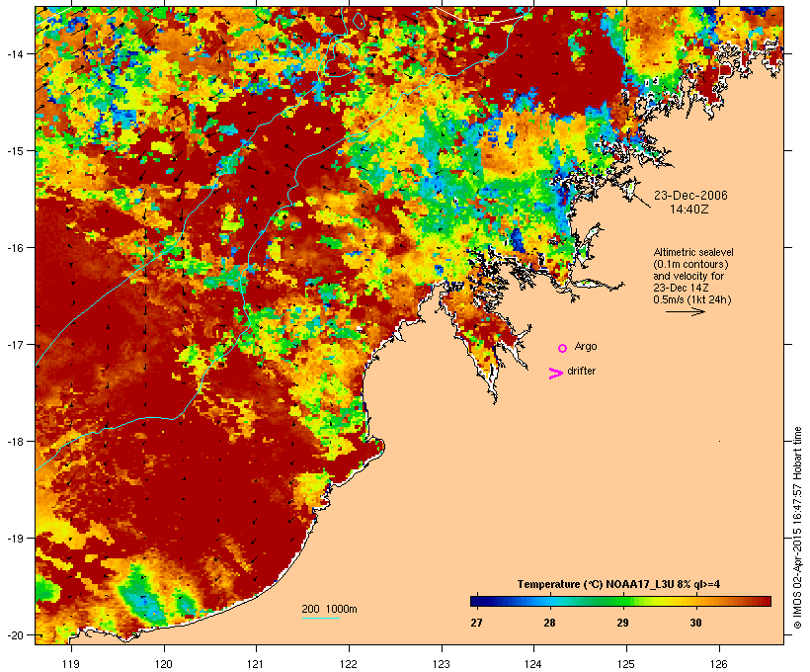The width and height of the screenshot is (810, 672).
Task: Click the longitude label '123'
Action: 442,664
